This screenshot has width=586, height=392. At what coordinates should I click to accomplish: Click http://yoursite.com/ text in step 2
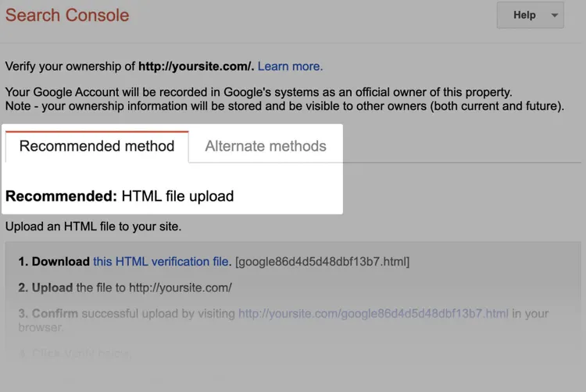[x=180, y=288]
